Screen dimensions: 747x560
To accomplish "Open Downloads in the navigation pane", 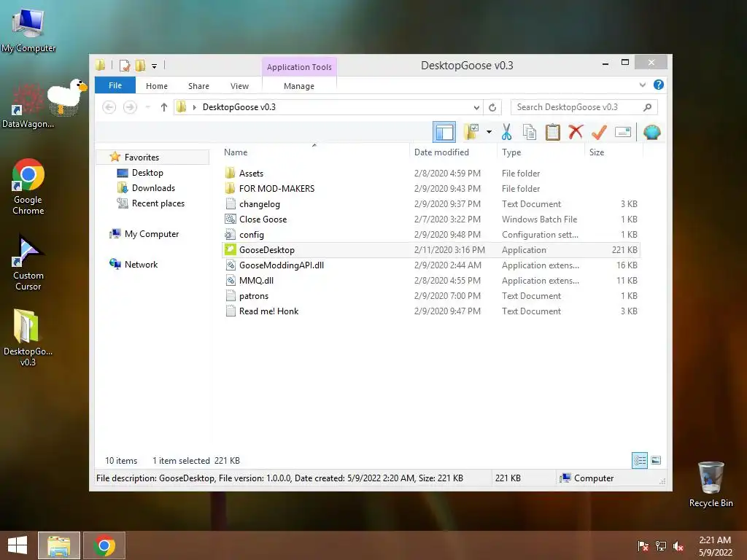I will [x=153, y=188].
